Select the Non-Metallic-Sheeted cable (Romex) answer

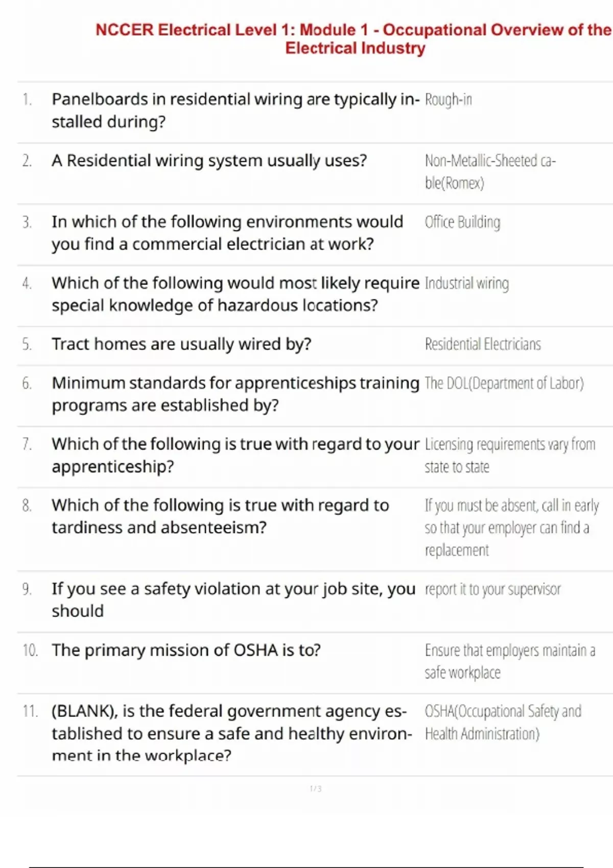[489, 172]
